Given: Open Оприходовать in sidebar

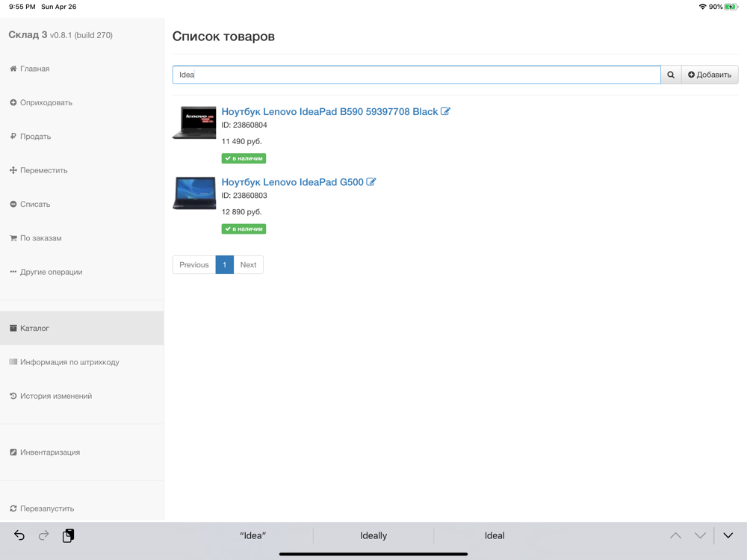Looking at the screenshot, I should click(82, 102).
